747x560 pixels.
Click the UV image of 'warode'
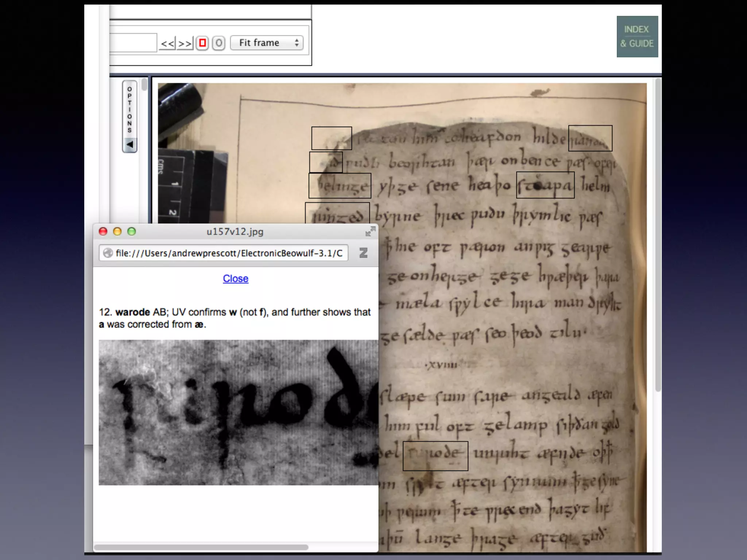coord(238,412)
